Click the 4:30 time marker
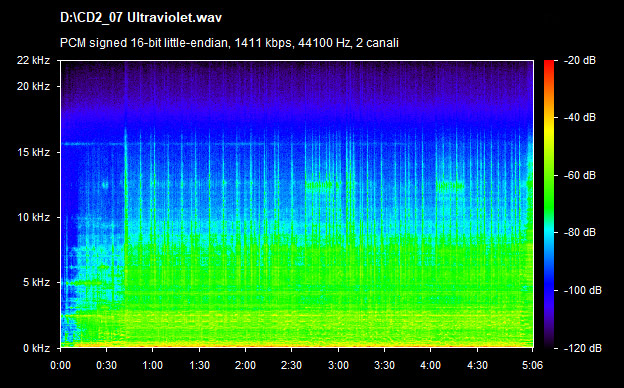The width and height of the screenshot is (624, 388). coord(477,365)
